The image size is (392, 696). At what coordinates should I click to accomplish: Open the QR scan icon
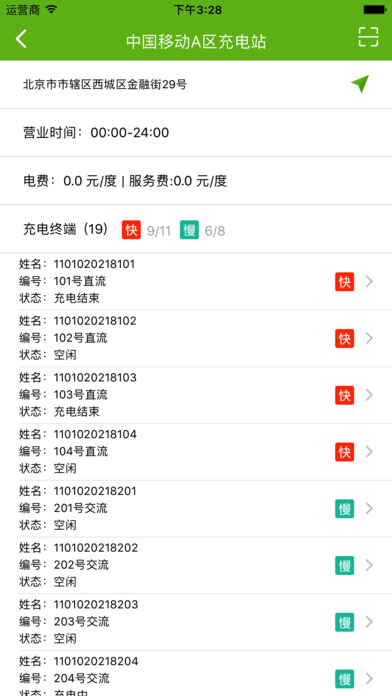tap(368, 36)
